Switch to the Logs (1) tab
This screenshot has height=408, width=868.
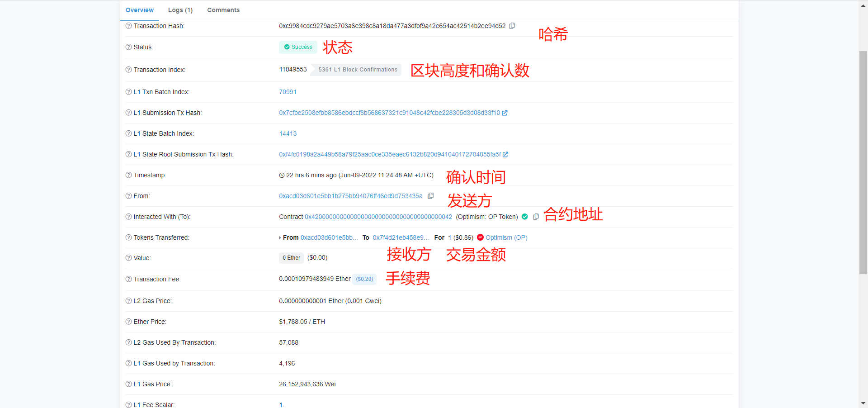(x=180, y=10)
